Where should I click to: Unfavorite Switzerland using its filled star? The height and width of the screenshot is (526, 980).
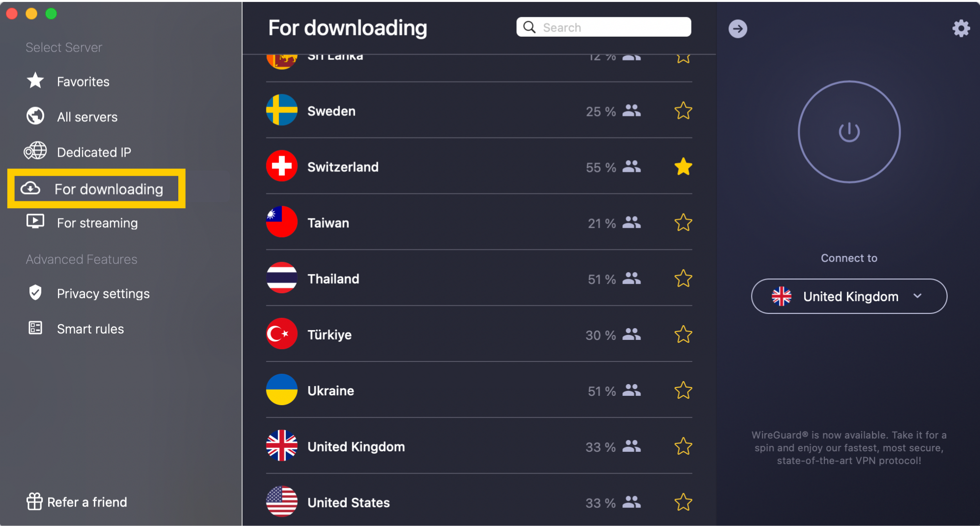683,167
